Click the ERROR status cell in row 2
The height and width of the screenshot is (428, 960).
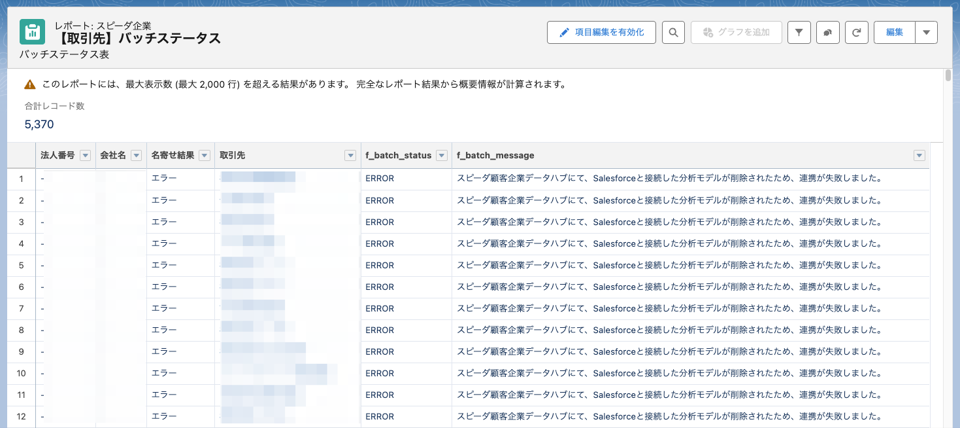coord(407,200)
